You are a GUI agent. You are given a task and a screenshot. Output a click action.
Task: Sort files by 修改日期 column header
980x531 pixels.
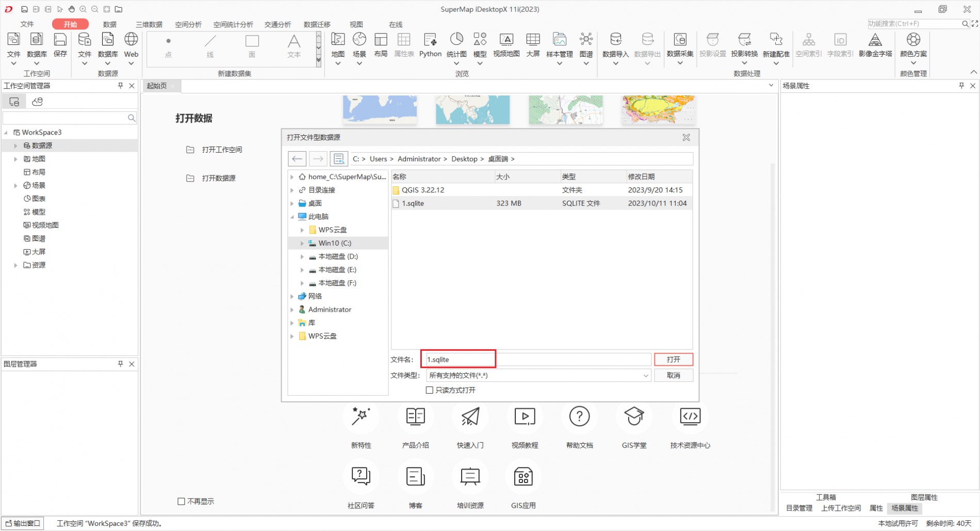(659, 176)
